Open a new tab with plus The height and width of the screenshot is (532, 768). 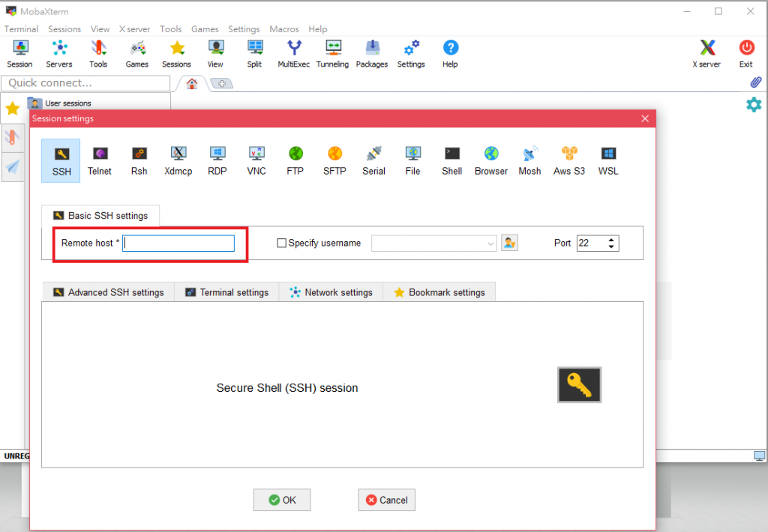pos(222,84)
